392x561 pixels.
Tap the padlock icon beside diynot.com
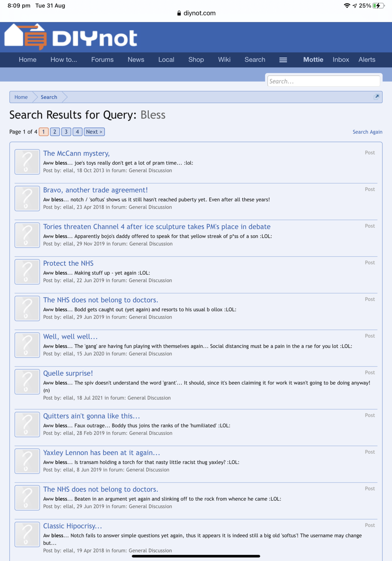[x=179, y=13]
